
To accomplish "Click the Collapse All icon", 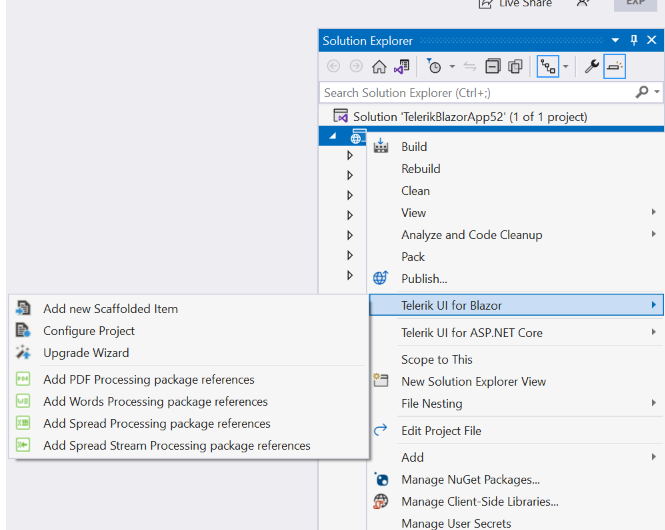I will pos(493,67).
